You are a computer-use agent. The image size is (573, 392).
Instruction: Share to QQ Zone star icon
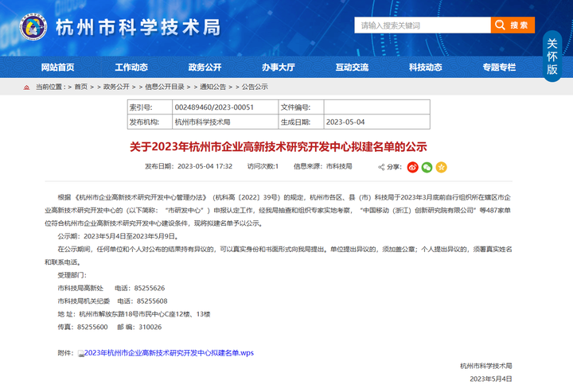click(441, 167)
